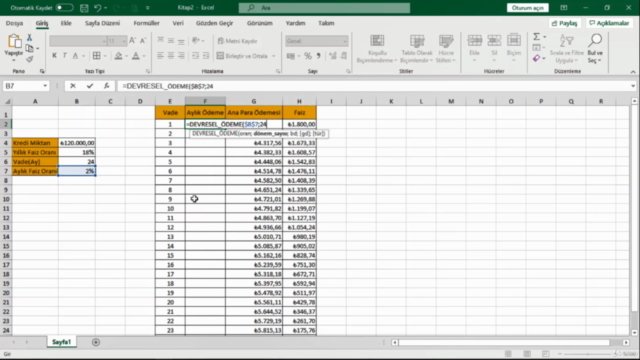Click the Cut scissors icon
Image resolution: width=640 pixels, height=360 pixels.
(x=29, y=38)
